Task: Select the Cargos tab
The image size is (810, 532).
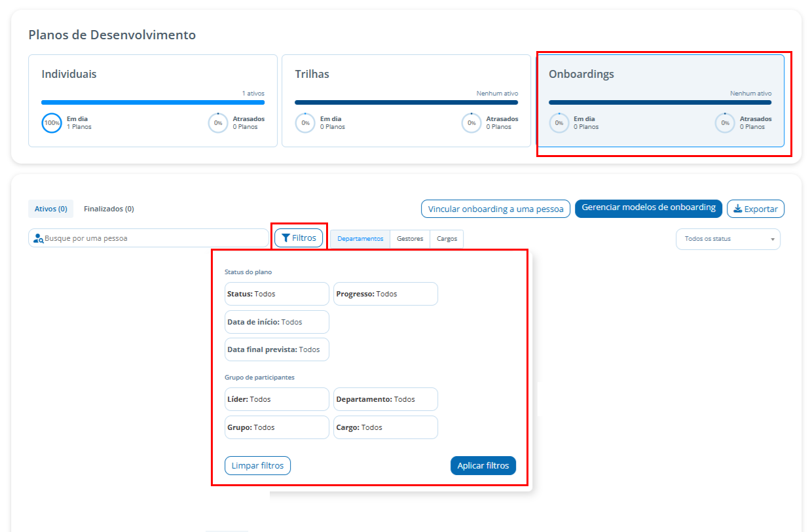Action: (447, 239)
